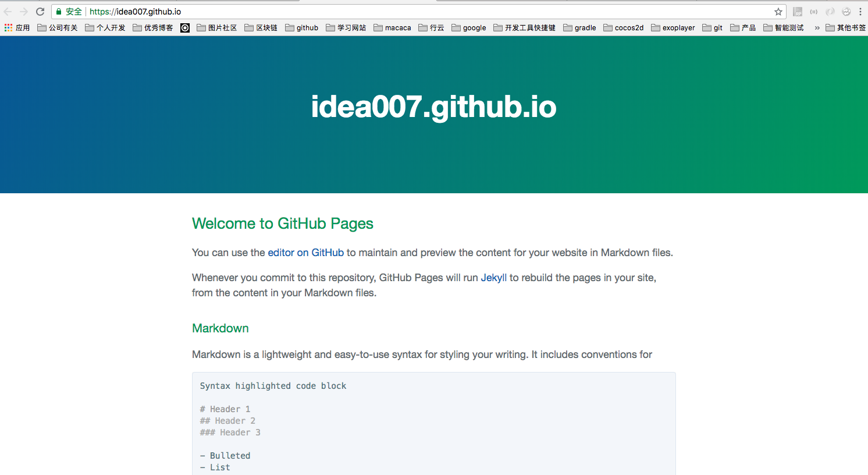
Task: Follow the 'editor on GitHub' link
Action: [x=305, y=253]
